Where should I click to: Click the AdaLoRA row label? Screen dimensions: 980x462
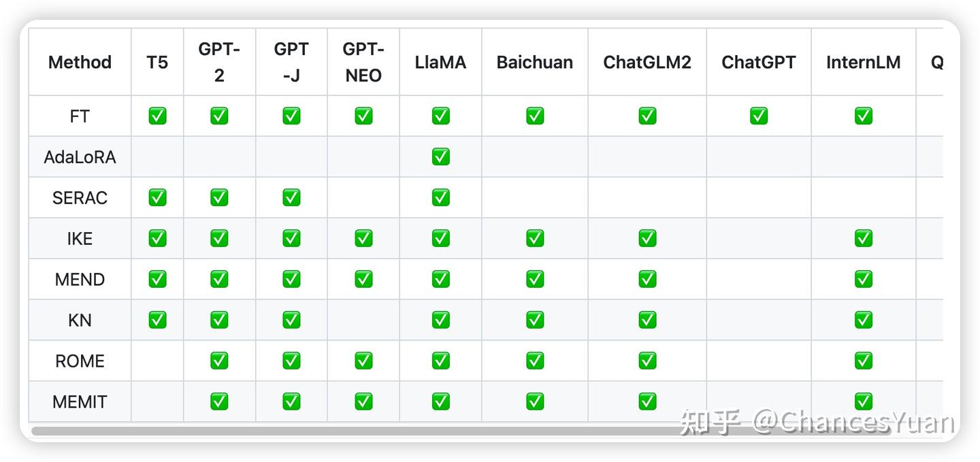point(80,157)
